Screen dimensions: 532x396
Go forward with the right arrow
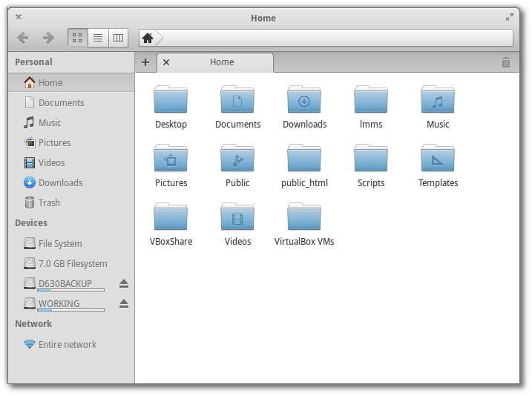[x=48, y=38]
